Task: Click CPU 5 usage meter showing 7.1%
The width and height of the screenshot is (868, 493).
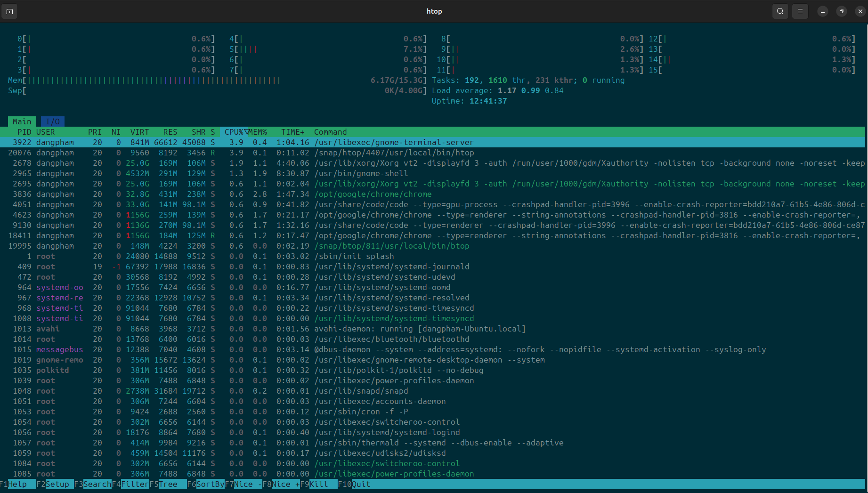Action: [328, 49]
